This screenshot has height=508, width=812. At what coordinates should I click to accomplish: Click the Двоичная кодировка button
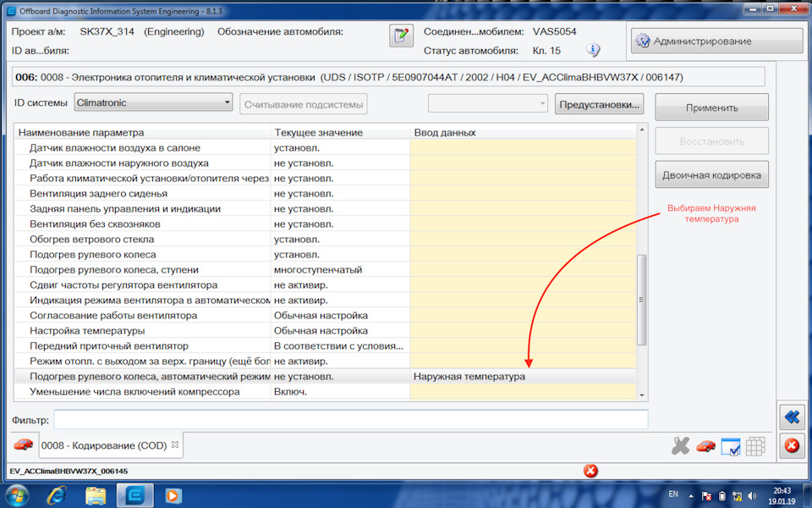(711, 174)
